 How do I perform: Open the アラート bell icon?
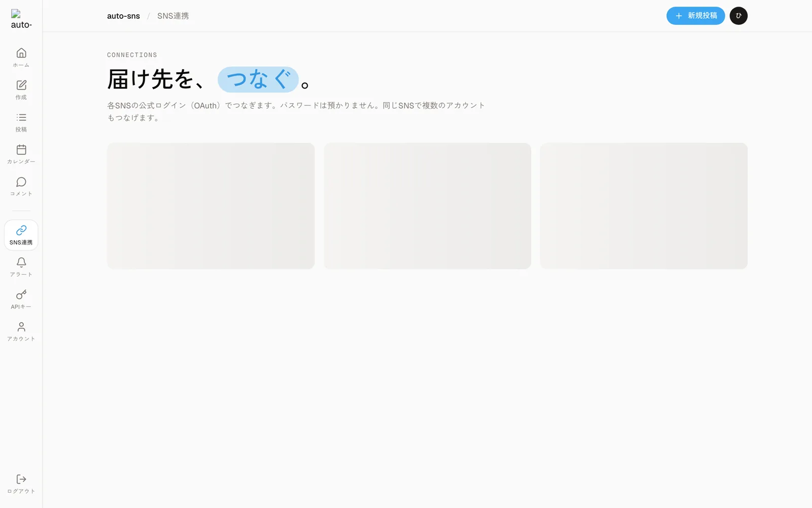tap(21, 262)
